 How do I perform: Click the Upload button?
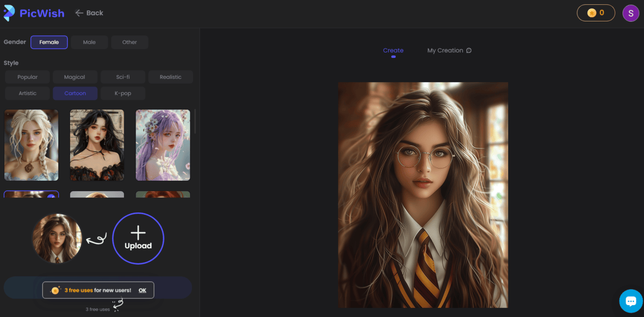coord(138,239)
